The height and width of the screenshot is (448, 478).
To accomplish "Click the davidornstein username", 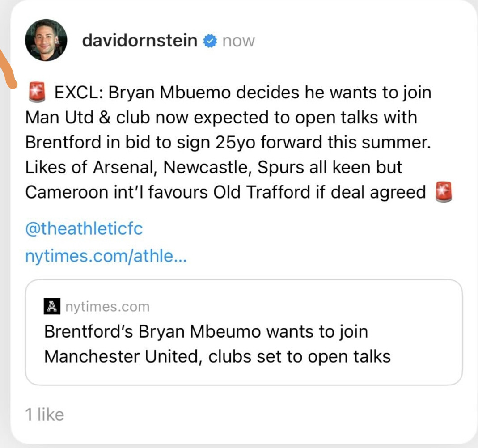I will click(140, 41).
